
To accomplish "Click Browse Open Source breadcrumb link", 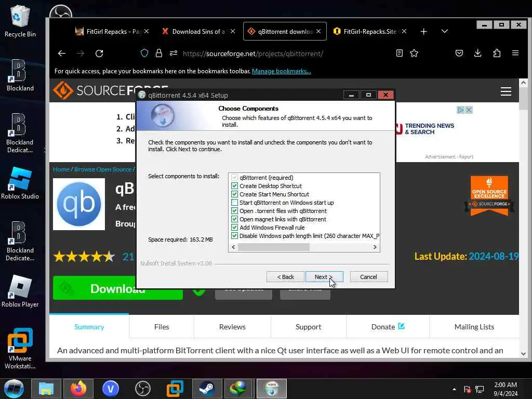I will [103, 169].
